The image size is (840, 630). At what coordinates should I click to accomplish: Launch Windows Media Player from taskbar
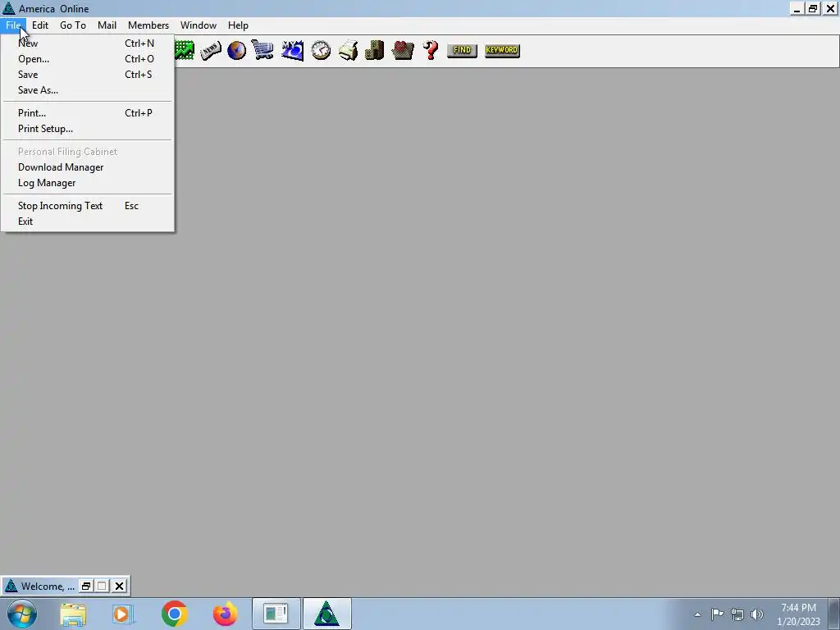point(123,614)
